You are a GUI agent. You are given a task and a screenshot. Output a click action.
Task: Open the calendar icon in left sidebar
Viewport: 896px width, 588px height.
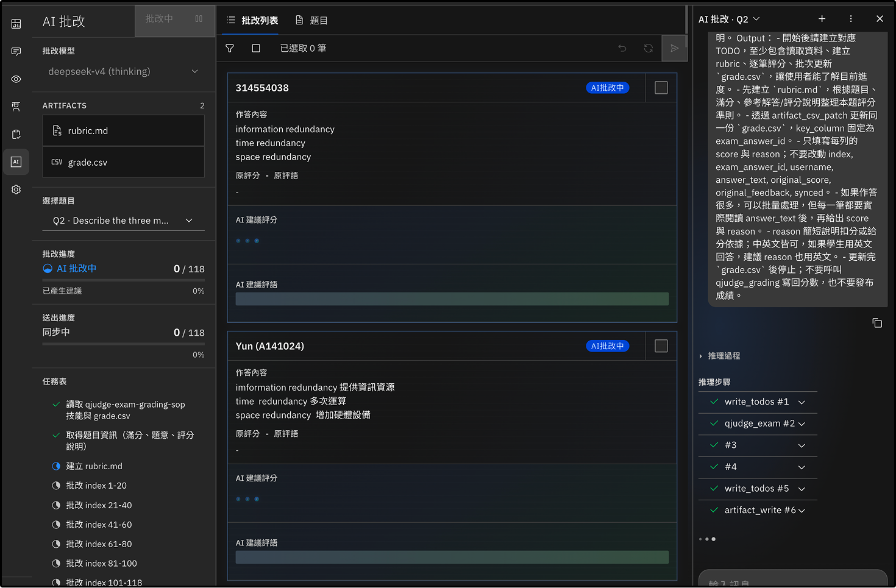(16, 24)
